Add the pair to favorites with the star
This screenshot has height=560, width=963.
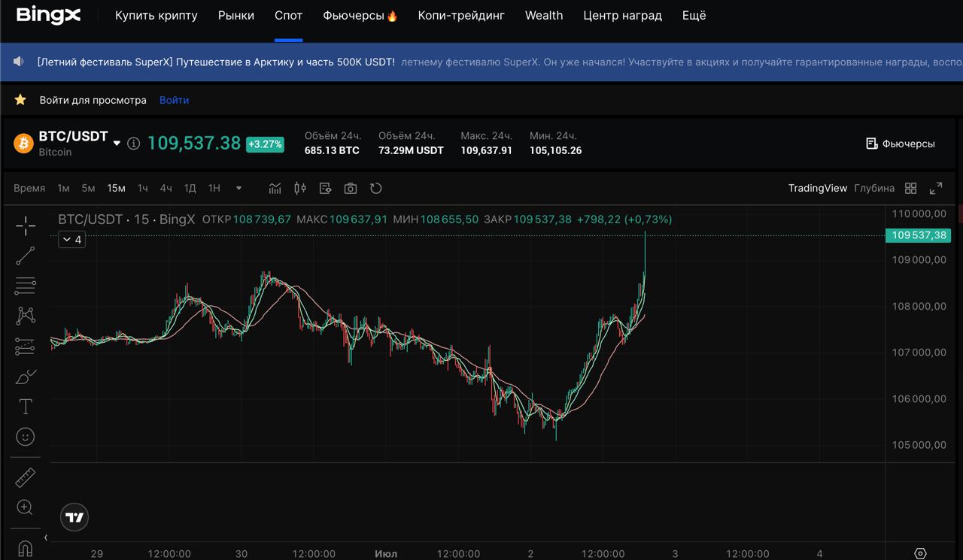tap(20, 100)
